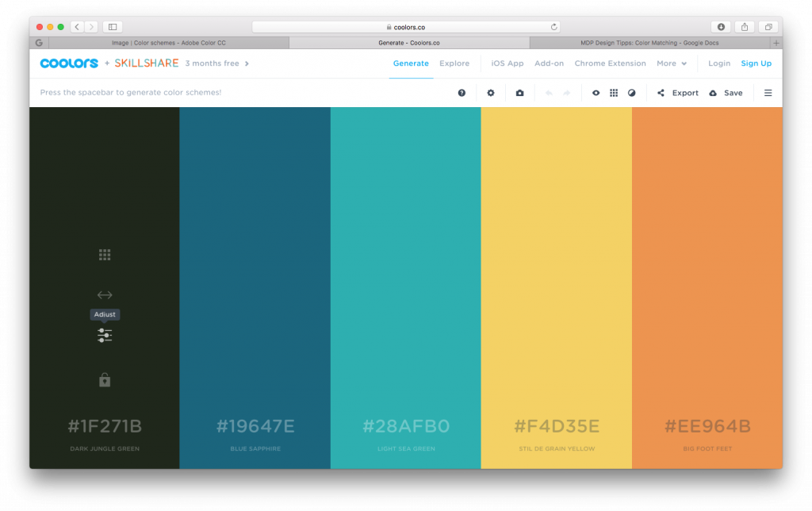
Task: Open alternative shades for Dark Jungle Green
Action: coord(104,253)
